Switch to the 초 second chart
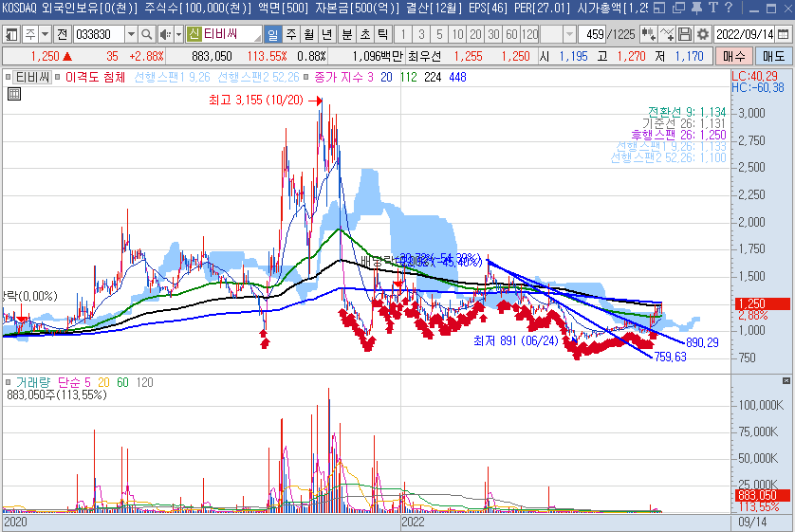The height and width of the screenshot is (532, 795). [365, 34]
